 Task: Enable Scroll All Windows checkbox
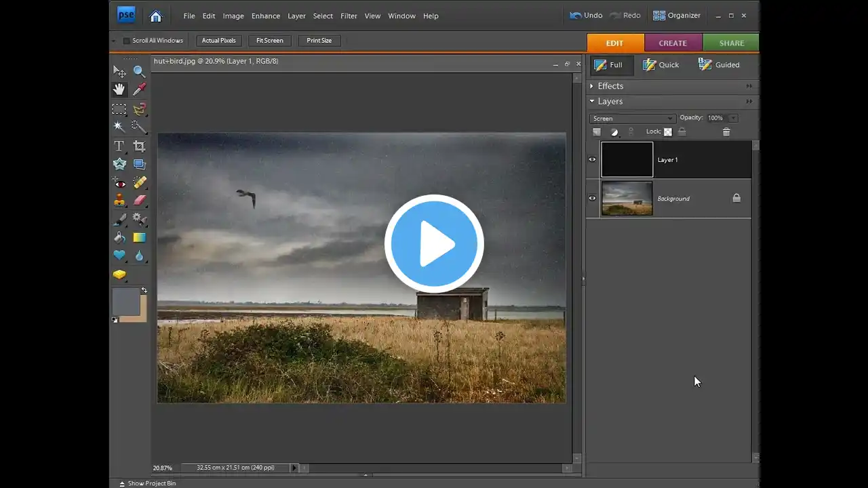pyautogui.click(x=126, y=41)
